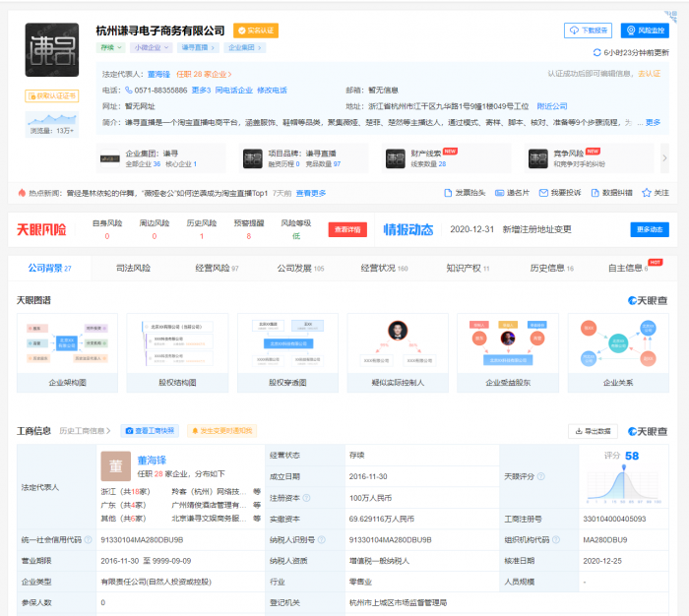Click 导出数据 export button
Screen dimensions: 689x616
[593, 431]
